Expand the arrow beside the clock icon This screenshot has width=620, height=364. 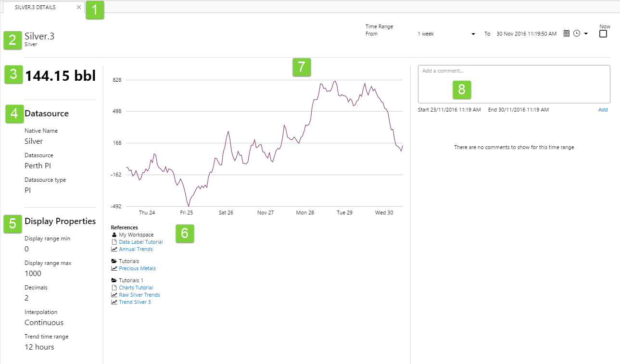[586, 34]
